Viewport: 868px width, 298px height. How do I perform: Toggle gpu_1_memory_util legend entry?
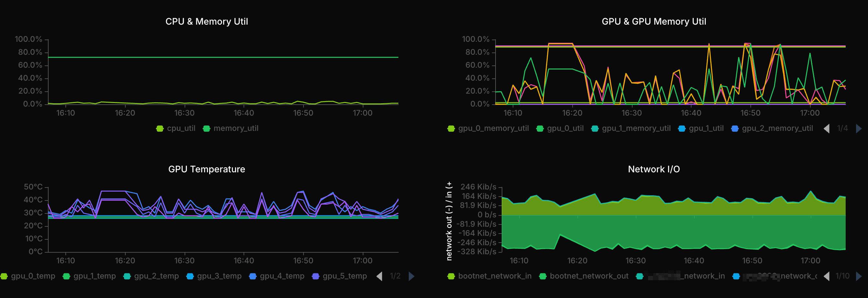(x=631, y=129)
